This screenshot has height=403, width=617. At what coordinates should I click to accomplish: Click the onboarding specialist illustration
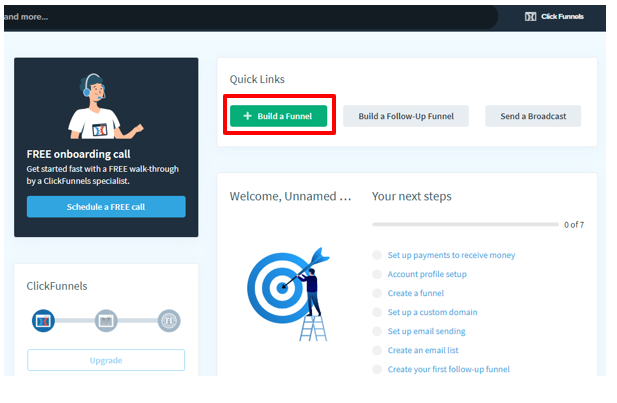coord(105,106)
